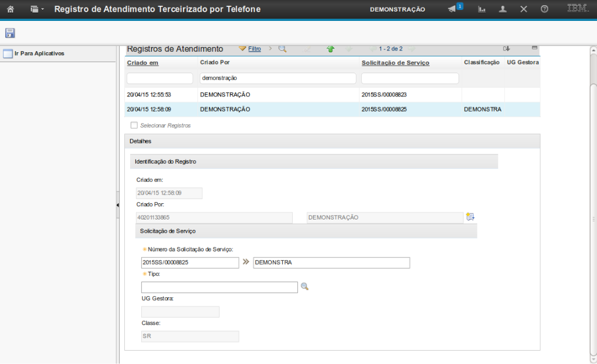Click the Save record floppy disk icon
The height and width of the screenshot is (364, 597).
pos(10,33)
